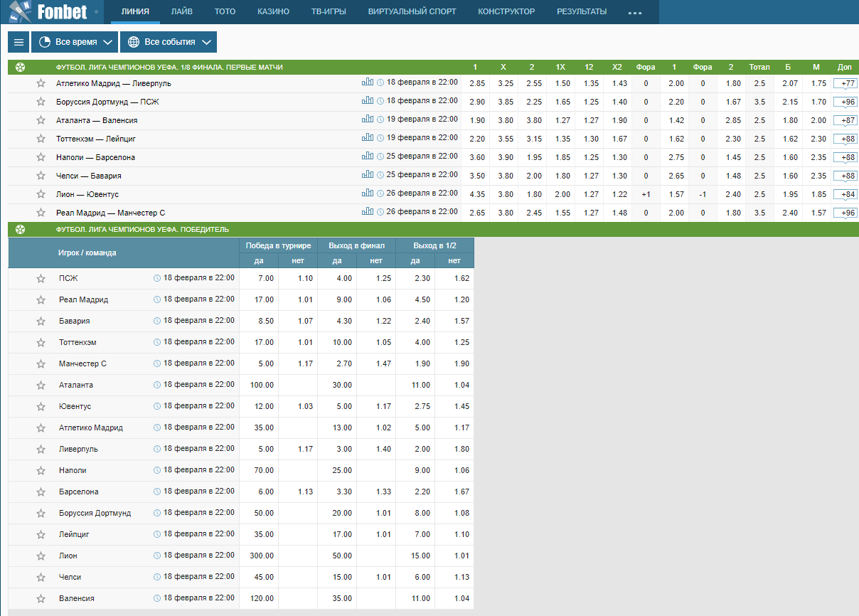859x616 pixels.
Task: Open statistics chart for Атлетико Мадрид — Ливерпуль
Action: click(x=368, y=82)
